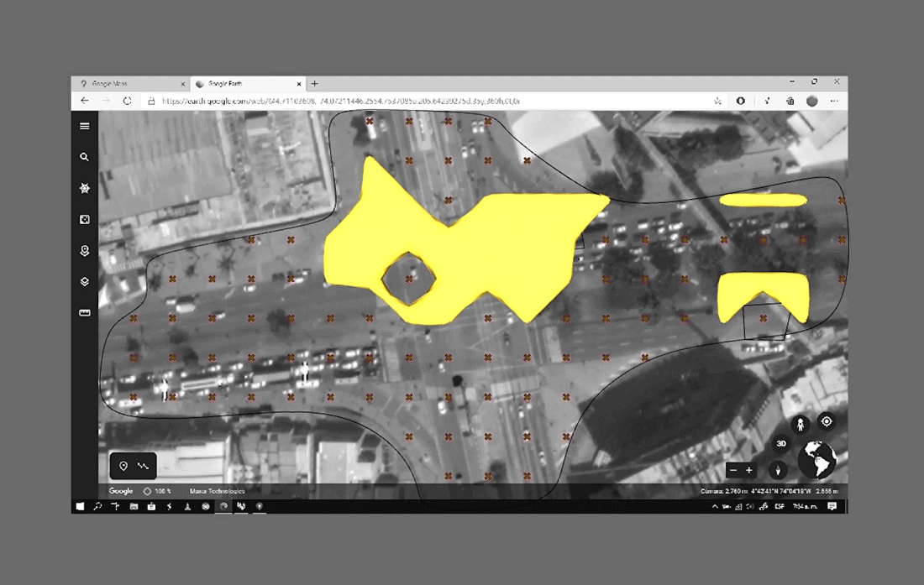Open a new browser tab
This screenshot has height=585, width=924.
point(315,84)
